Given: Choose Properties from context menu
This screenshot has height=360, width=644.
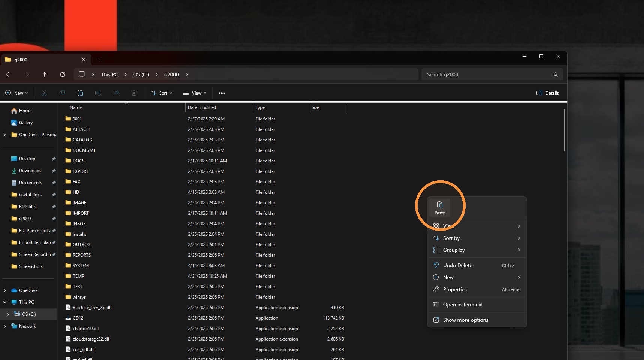Looking at the screenshot, I should pyautogui.click(x=477, y=289).
